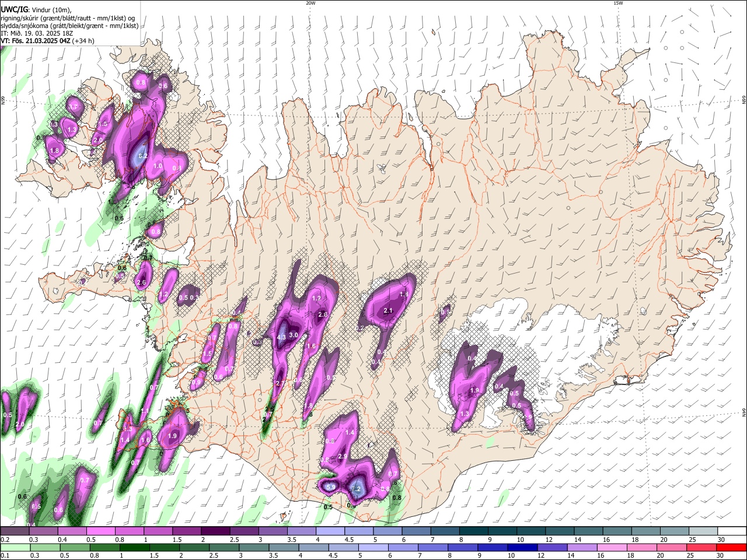The height and width of the screenshot is (560, 747).
Task: Click the 5.9 precipitation value
Action: (330, 487)
